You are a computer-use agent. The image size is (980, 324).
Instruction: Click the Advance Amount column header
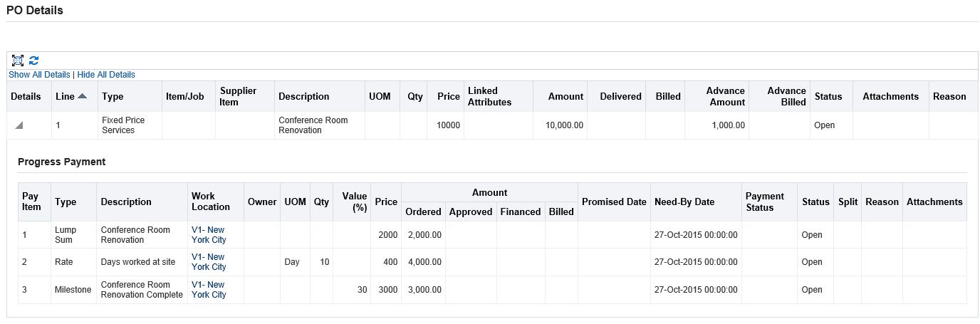[x=725, y=96]
